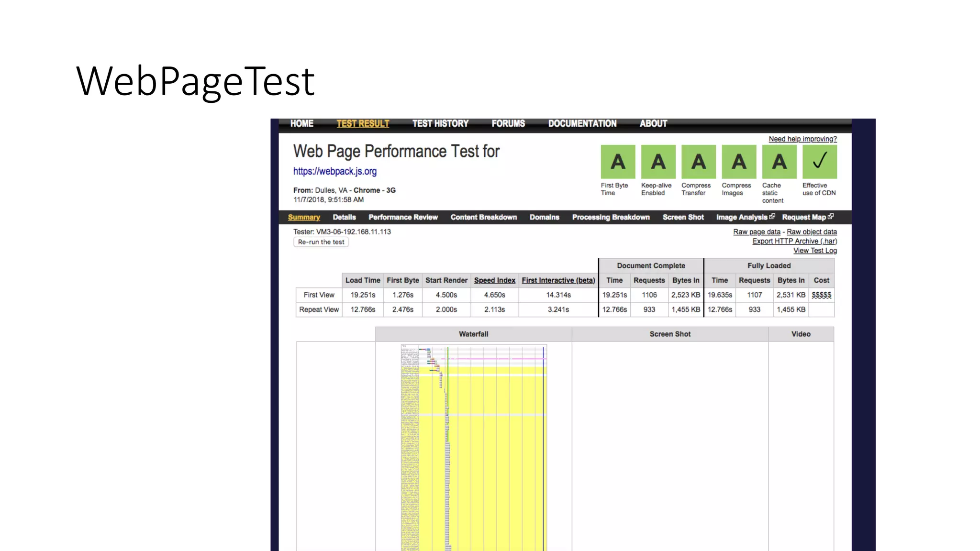Image resolution: width=980 pixels, height=551 pixels.
Task: Click the Load Time column header
Action: pos(363,280)
